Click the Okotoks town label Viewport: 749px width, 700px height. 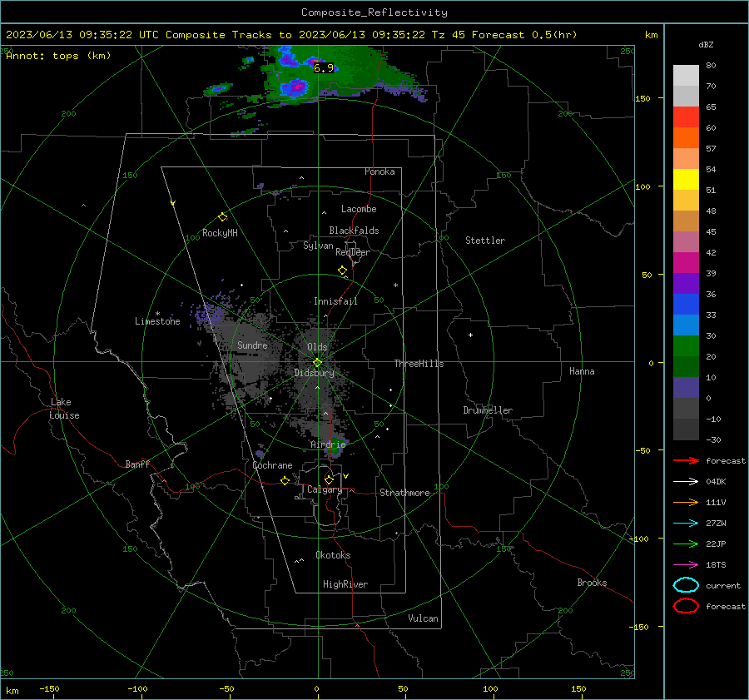click(x=333, y=555)
